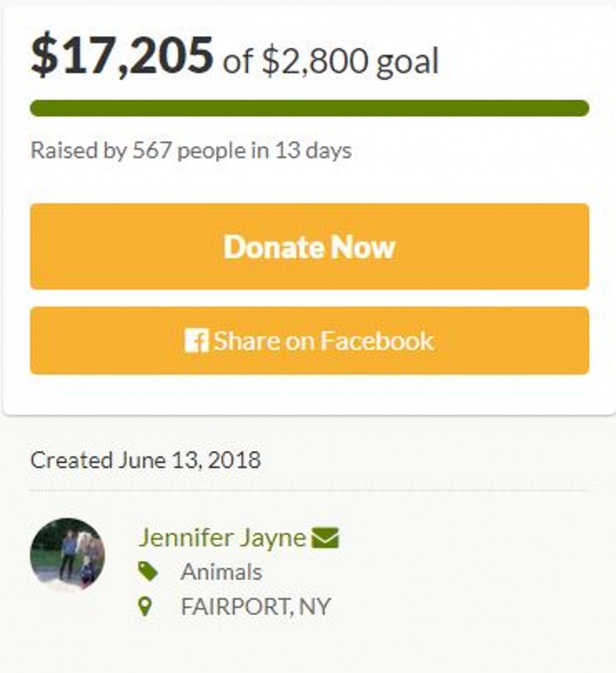Screen dimensions: 616x673
Task: Click the Donate Now button
Action: pyautogui.click(x=308, y=247)
